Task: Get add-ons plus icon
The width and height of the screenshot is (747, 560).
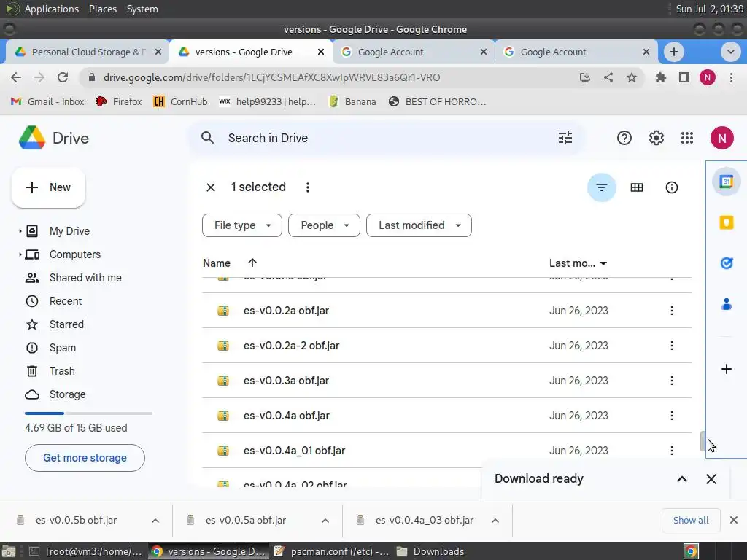Action: click(726, 369)
